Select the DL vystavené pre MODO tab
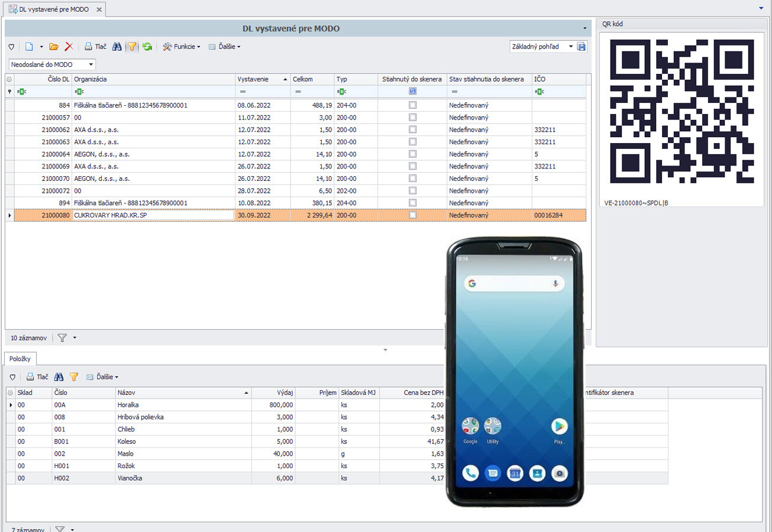 tap(53, 9)
